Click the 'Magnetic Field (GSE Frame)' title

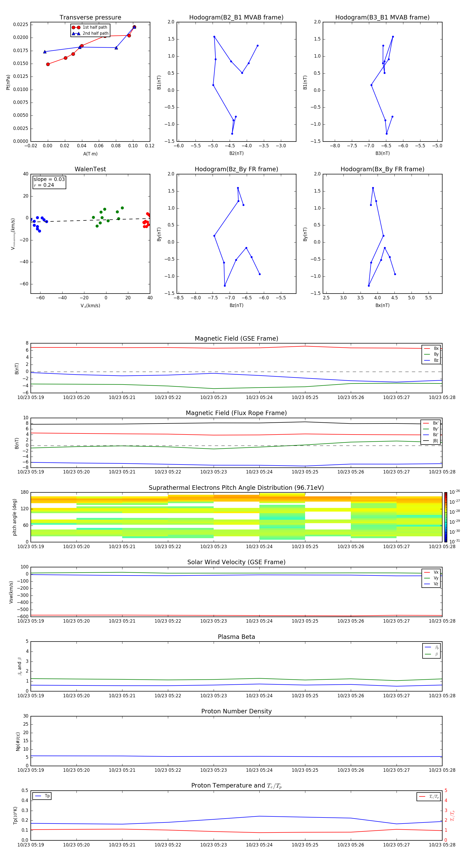[x=236, y=339]
